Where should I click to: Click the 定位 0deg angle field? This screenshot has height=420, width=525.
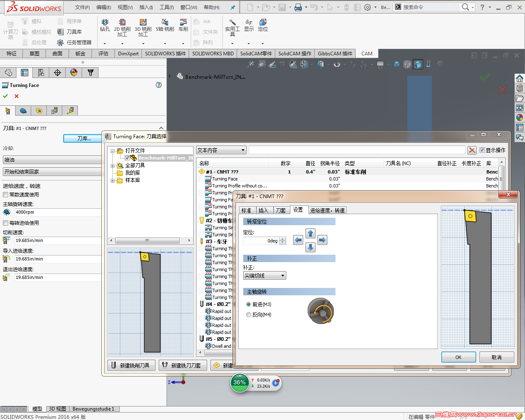261,241
